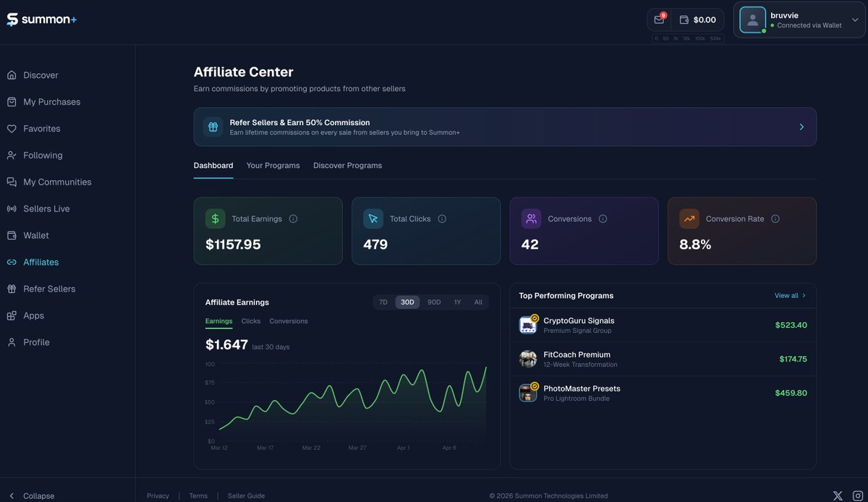Click the level progress bar under wallet

point(688,38)
